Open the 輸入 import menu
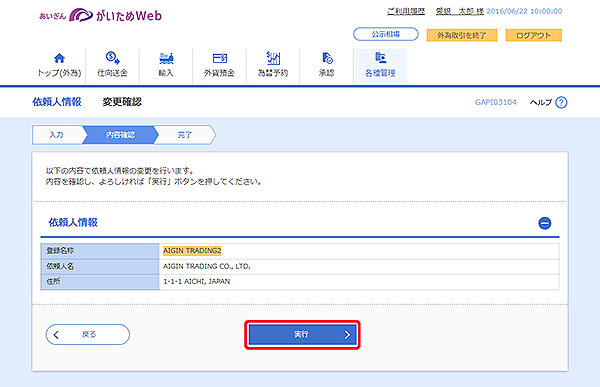 pyautogui.click(x=166, y=65)
